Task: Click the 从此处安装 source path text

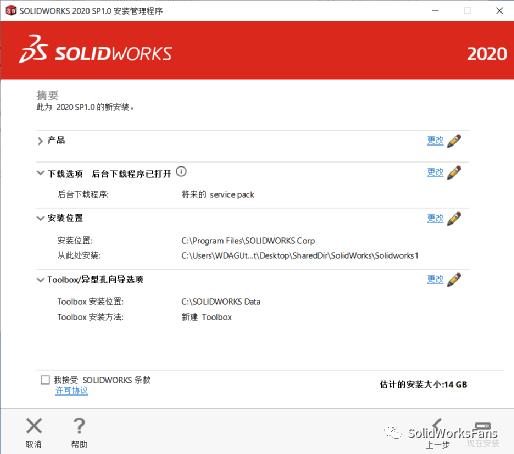Action: click(x=300, y=256)
